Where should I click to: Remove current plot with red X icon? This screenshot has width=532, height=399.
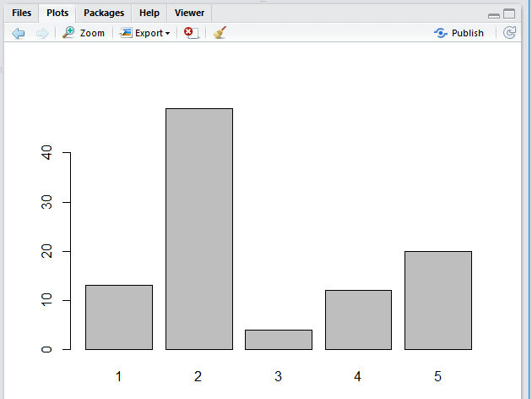tap(192, 33)
